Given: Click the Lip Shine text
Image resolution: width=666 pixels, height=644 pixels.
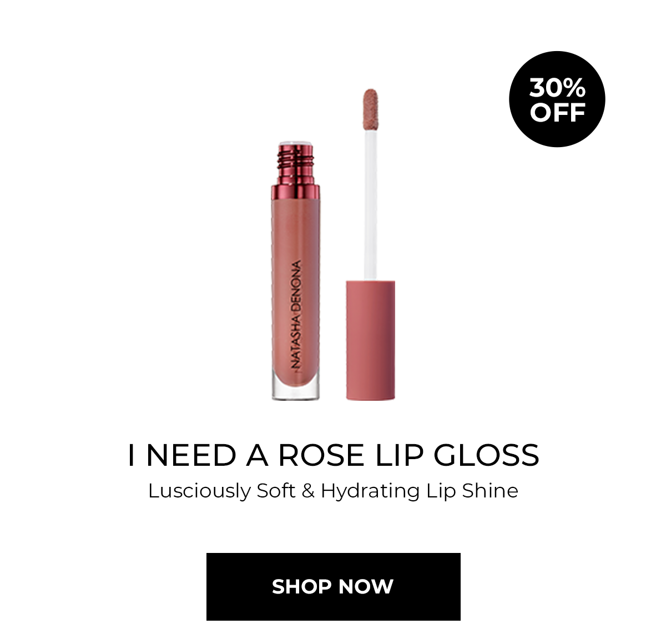Looking at the screenshot, I should click(472, 491).
